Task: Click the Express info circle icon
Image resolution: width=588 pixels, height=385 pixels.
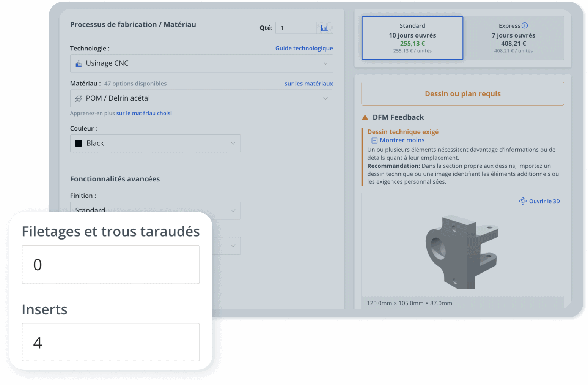Action: click(525, 25)
